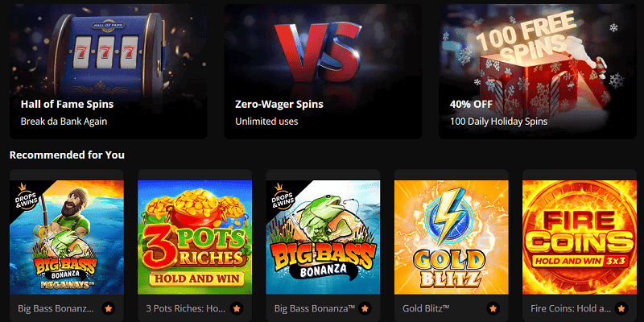644x322 pixels.
Task: Open the 40% OFF holiday spins offer
Action: (538, 72)
